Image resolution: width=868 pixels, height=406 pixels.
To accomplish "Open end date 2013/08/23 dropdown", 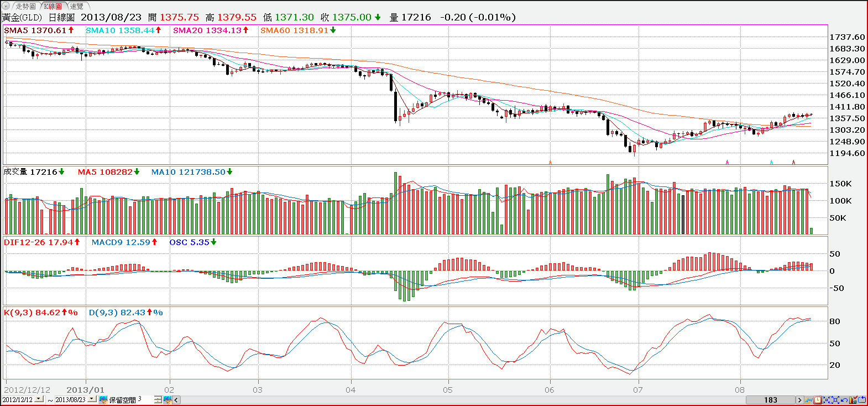I will pos(92,399).
